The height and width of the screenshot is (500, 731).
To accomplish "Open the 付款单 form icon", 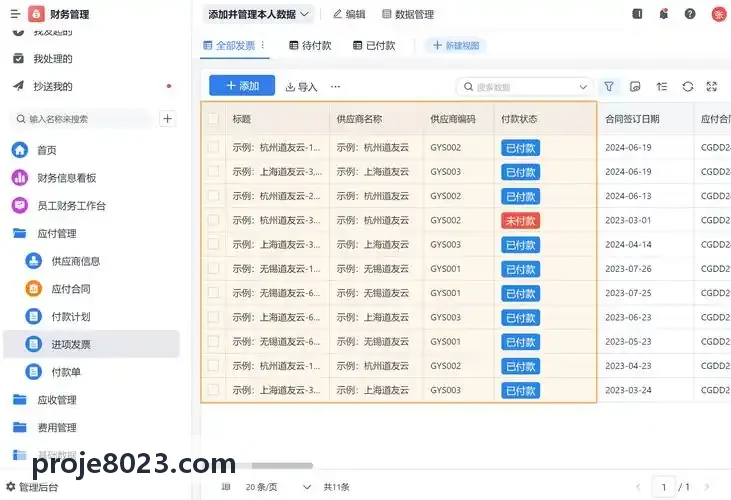I will click(x=34, y=372).
